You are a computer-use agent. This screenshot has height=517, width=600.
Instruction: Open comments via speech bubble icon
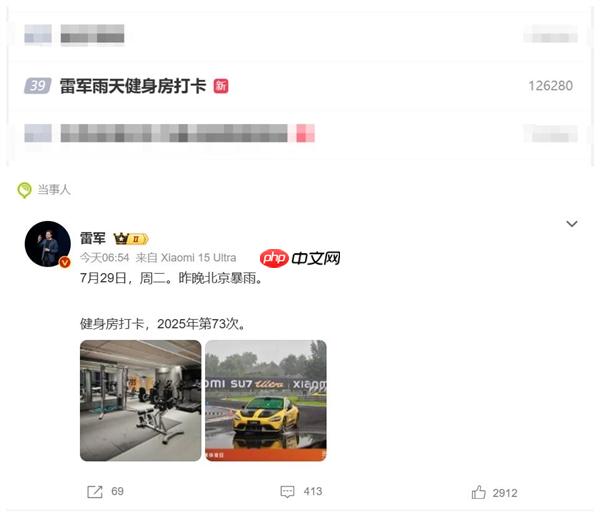tap(287, 492)
